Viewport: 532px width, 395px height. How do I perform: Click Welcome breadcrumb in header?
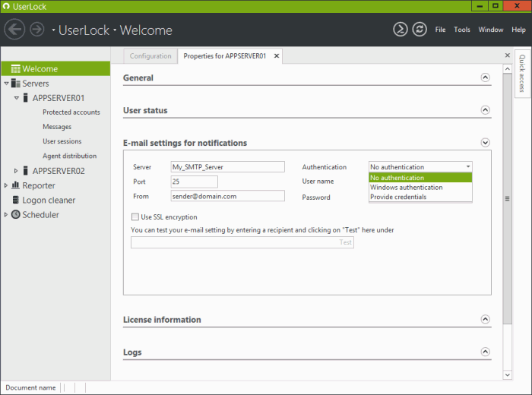coord(146,30)
